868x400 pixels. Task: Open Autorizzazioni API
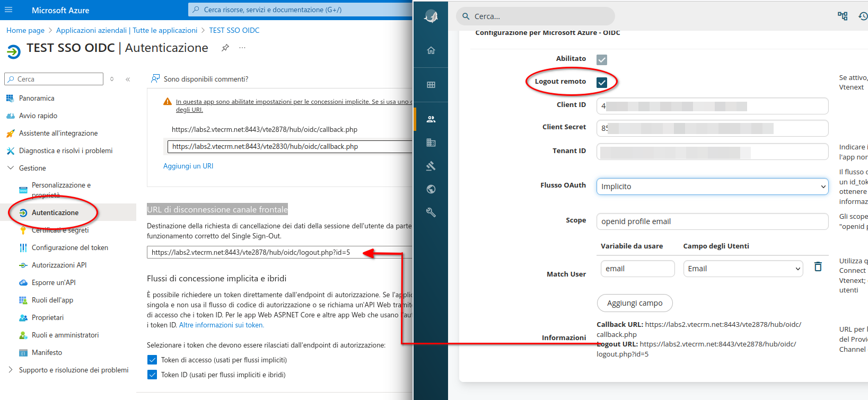[x=59, y=265]
